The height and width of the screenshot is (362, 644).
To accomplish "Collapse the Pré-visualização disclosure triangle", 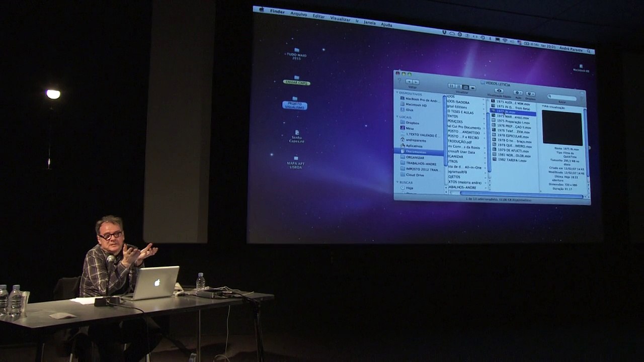I will (x=543, y=107).
